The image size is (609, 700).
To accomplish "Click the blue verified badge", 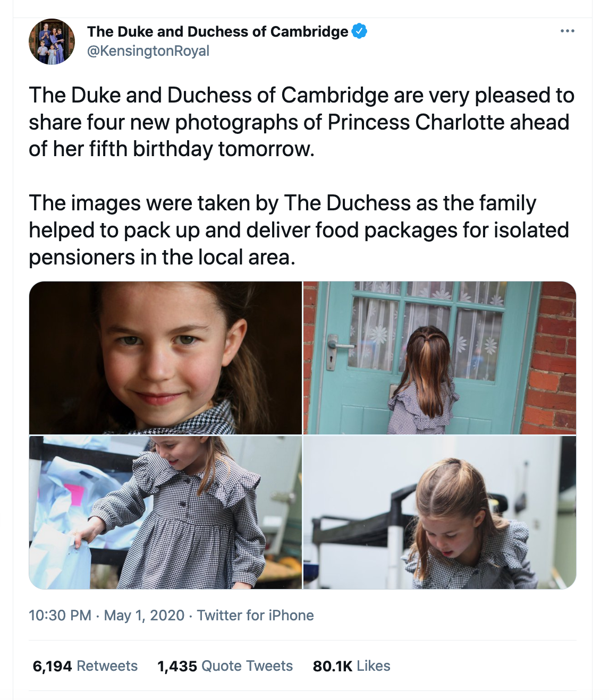I will 360,31.
